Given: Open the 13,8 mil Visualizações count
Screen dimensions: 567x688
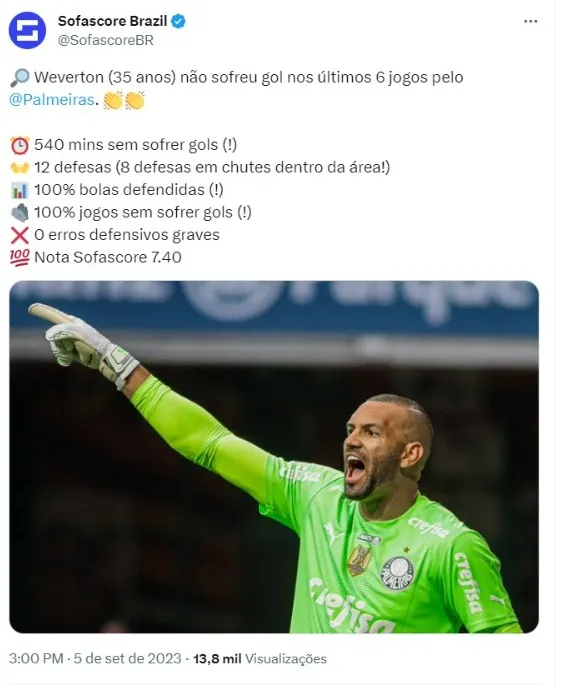Looking at the screenshot, I should 260,659.
